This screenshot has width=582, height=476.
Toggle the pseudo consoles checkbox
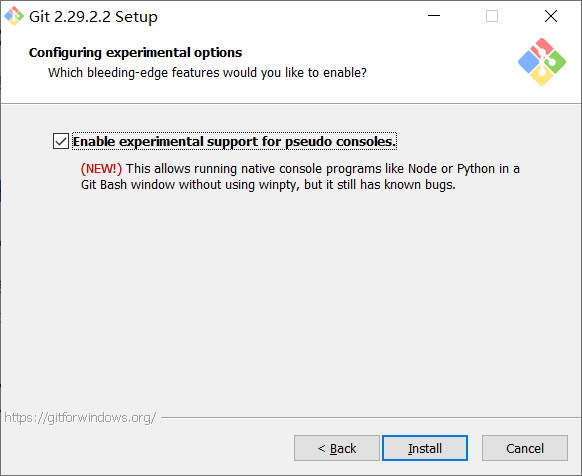(x=61, y=141)
